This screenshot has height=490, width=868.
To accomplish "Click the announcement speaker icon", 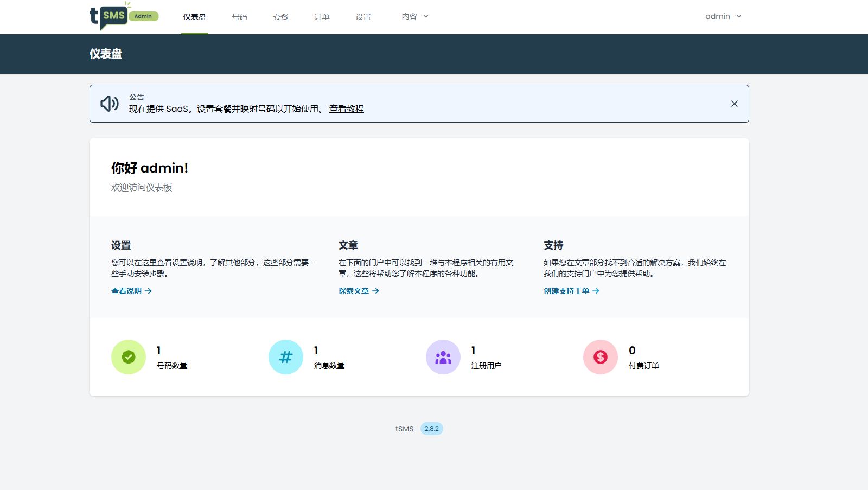I will click(110, 104).
